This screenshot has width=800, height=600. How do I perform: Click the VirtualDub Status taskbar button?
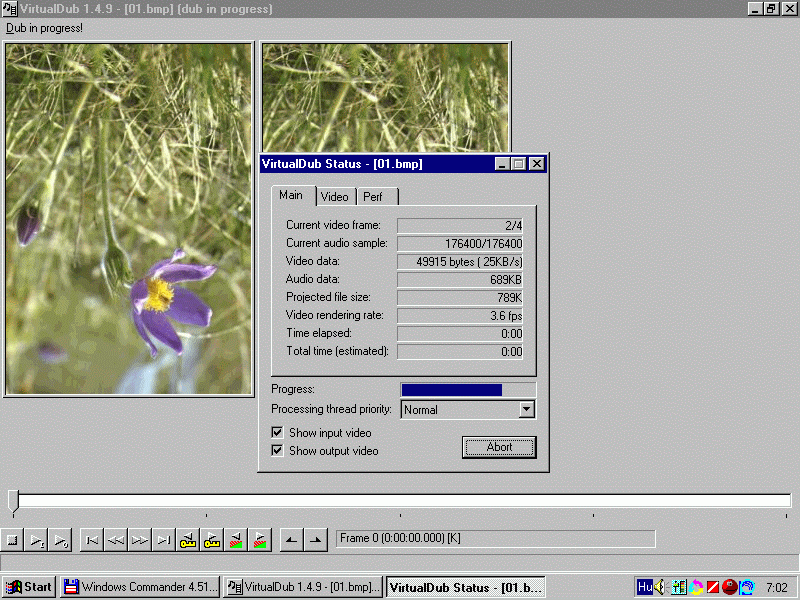pyautogui.click(x=466, y=587)
